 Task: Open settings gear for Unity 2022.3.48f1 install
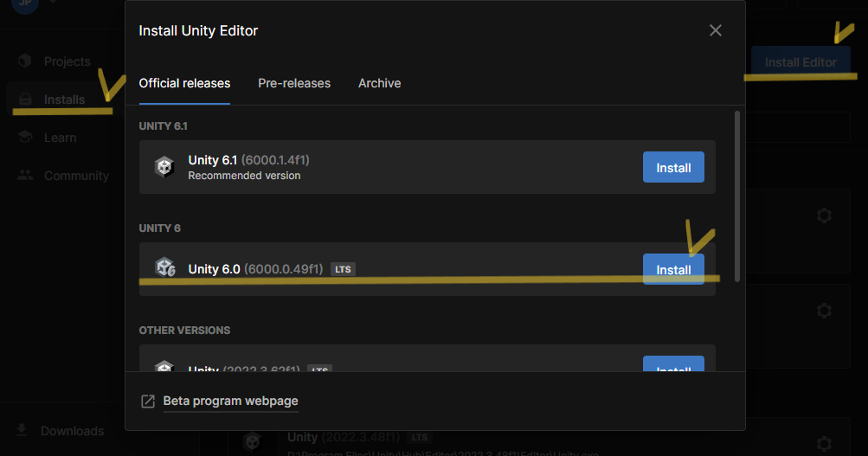coord(824,443)
